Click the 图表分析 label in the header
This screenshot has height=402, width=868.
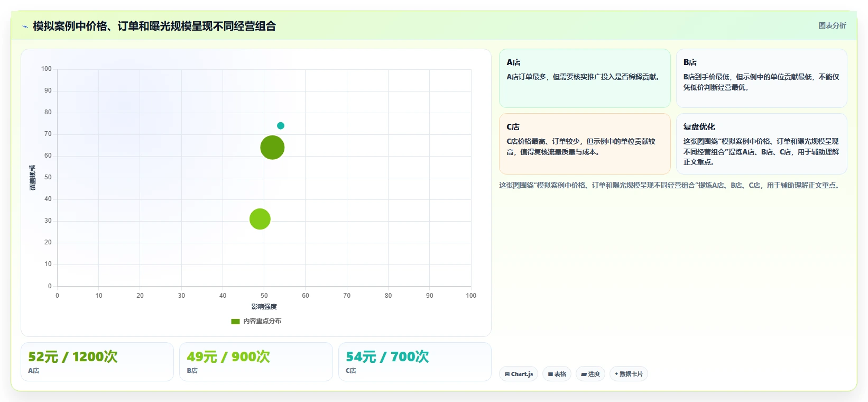pos(832,25)
